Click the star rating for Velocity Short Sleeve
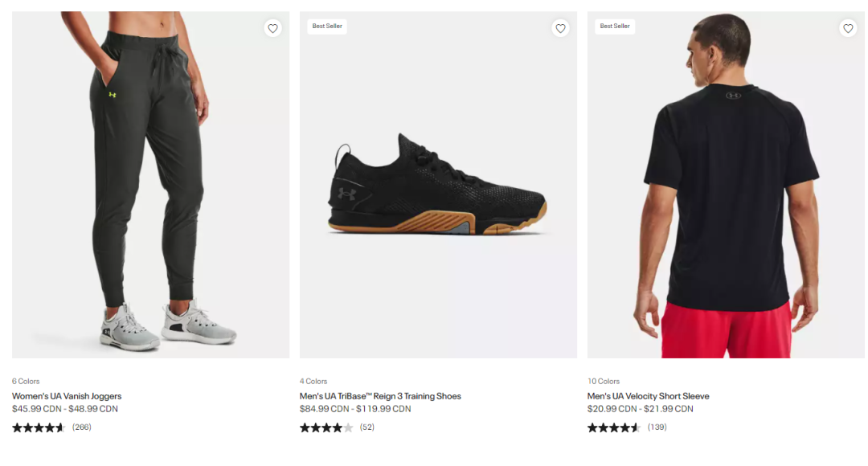Viewport: 868px width, 466px height. [614, 427]
